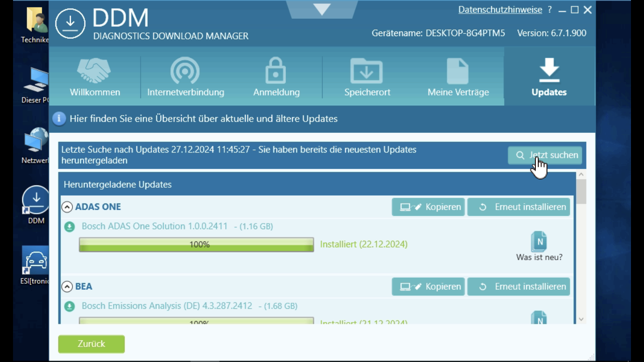
Task: Click green download icon beside Bosch Emissions Analysis
Action: point(70,306)
